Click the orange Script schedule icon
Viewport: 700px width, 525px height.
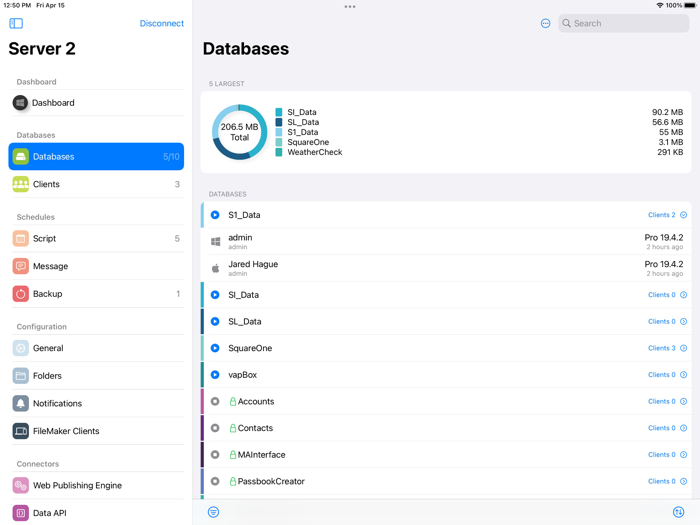[21, 238]
